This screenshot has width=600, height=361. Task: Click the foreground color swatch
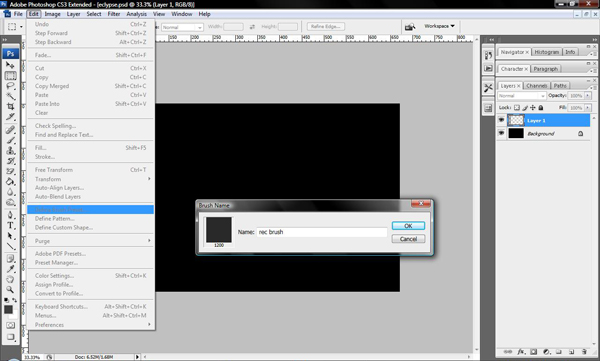point(8,309)
